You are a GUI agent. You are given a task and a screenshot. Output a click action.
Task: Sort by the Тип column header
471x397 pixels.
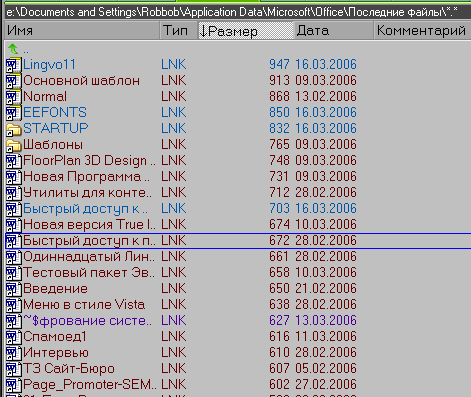click(x=179, y=31)
